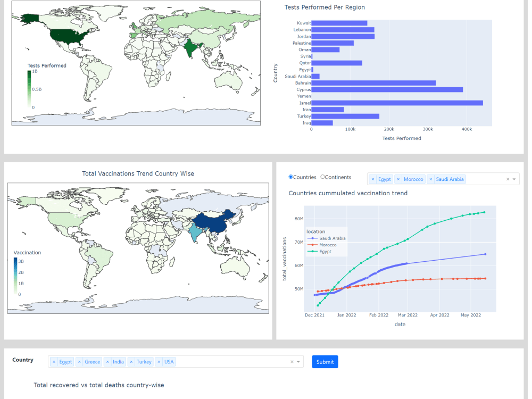
Task: Click clear-all x in bottom Country field
Action: pyautogui.click(x=292, y=361)
